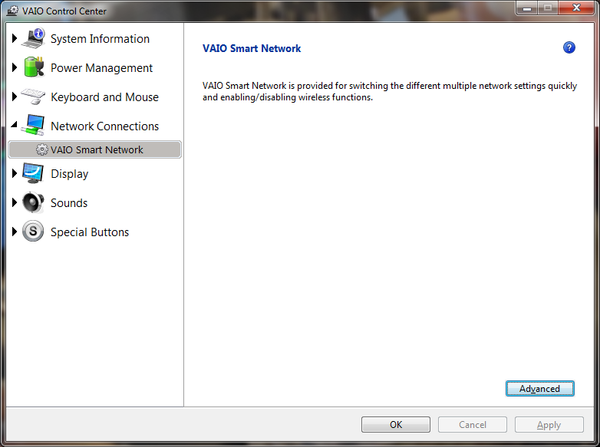Screen dimensions: 600x447
Task: Click the Power Management battery icon
Action: point(34,68)
